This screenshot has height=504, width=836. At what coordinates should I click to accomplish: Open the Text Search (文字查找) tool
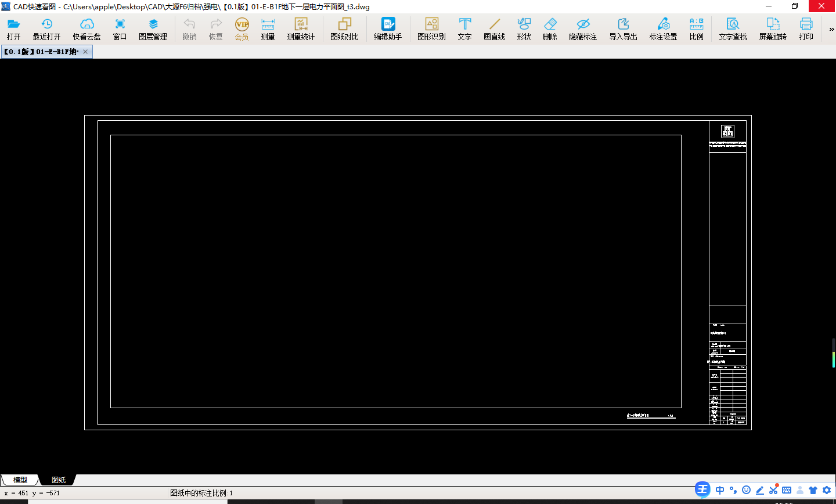(x=733, y=28)
